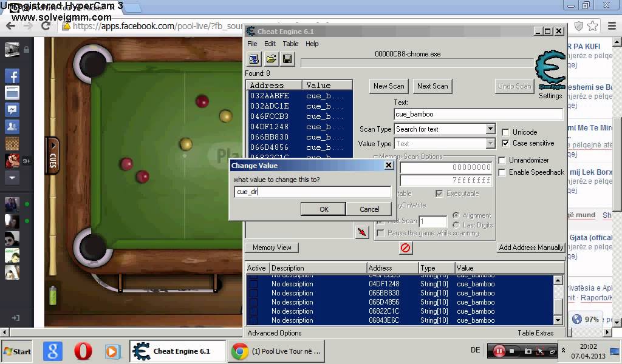The width and height of the screenshot is (622, 364).
Task: Open Cheat Engine File menu
Action: click(252, 44)
